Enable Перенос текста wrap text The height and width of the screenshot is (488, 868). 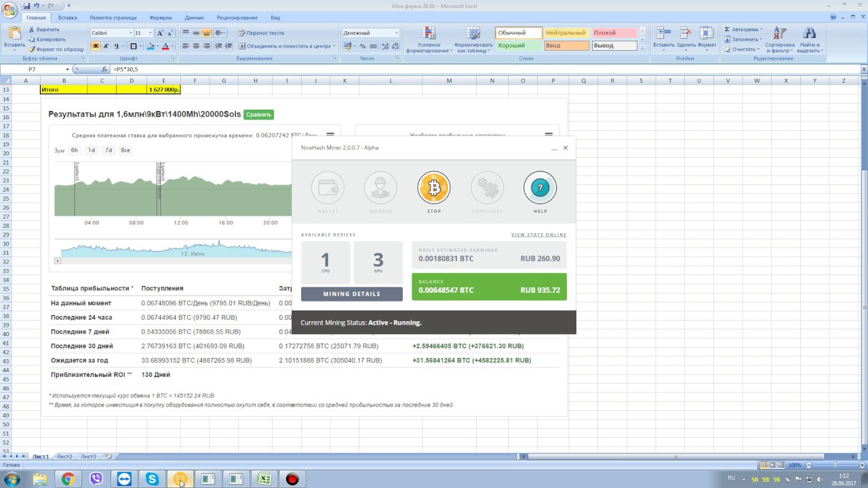click(x=261, y=33)
